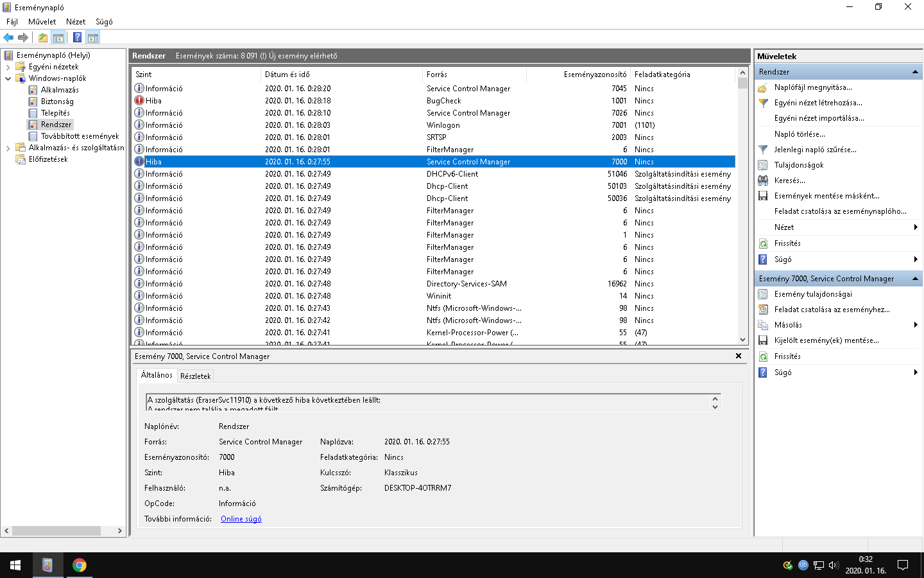The image size is (924, 578).
Task: Click the left pane horizontal scrollbar right arrow
Action: coord(119,531)
